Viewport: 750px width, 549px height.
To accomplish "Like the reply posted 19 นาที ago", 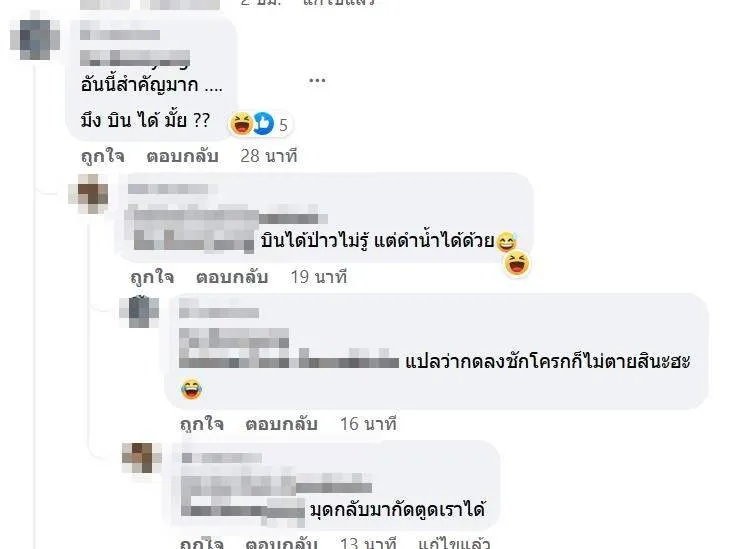I will pos(152,277).
